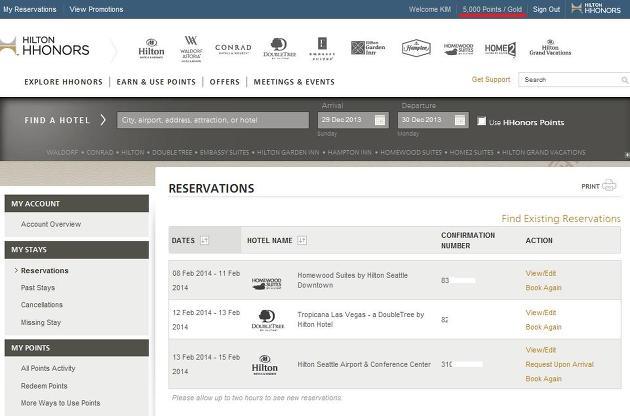The width and height of the screenshot is (630, 416).
Task: Open Redeem Points in sidebar
Action: (x=44, y=386)
